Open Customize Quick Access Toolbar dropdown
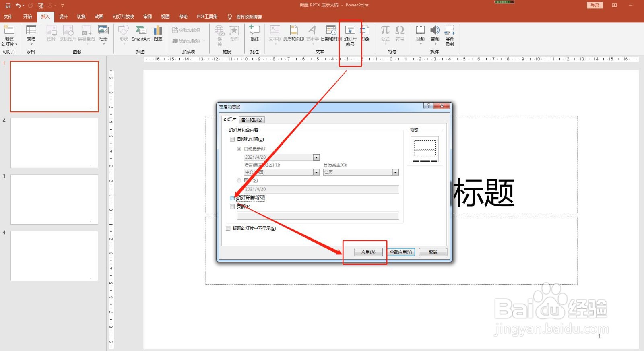Viewport: 644px width, 351px height. click(62, 6)
